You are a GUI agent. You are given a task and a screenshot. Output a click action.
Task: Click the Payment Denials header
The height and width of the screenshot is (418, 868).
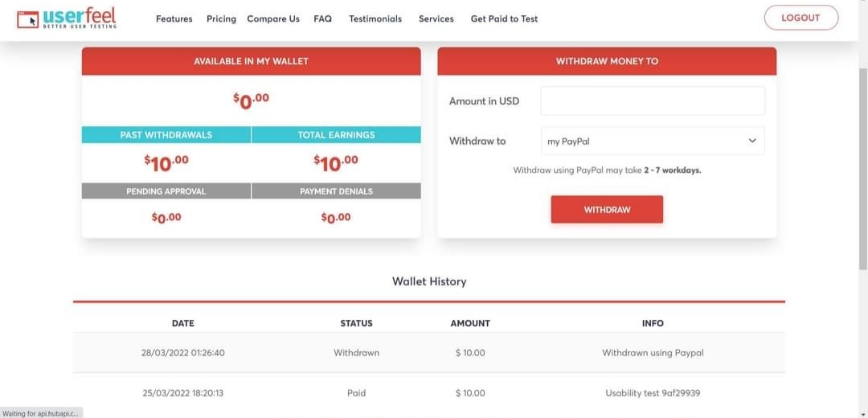tap(336, 191)
